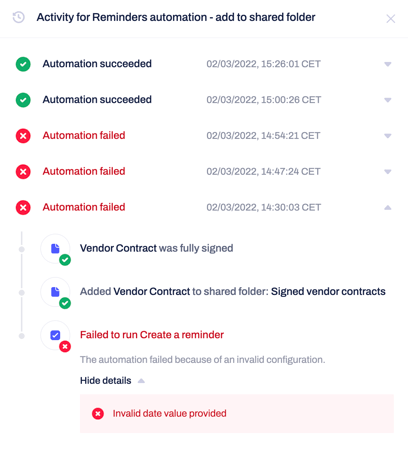Click green success icon for 15:00:26 run
The width and height of the screenshot is (408, 454).
pyautogui.click(x=23, y=100)
